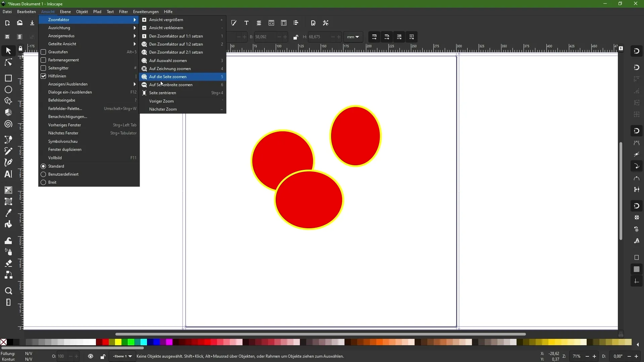Select the Node editing tool

click(x=8, y=63)
